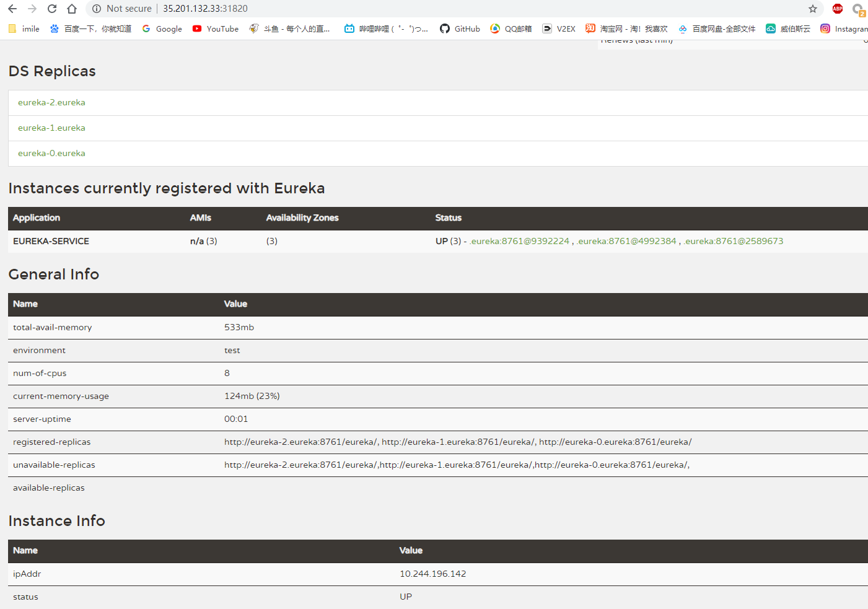Click the Instance Info heading
Image resolution: width=868 pixels, height=609 pixels.
pyautogui.click(x=57, y=521)
